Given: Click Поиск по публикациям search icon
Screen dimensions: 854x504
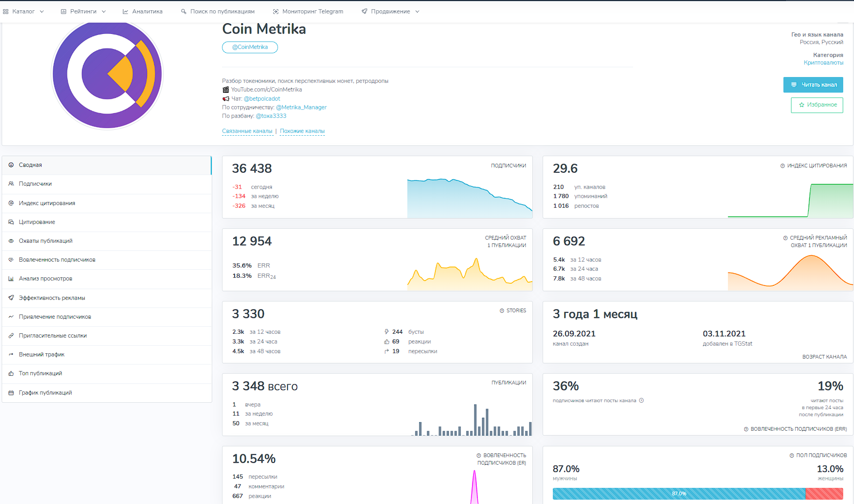Looking at the screenshot, I should 184,11.
